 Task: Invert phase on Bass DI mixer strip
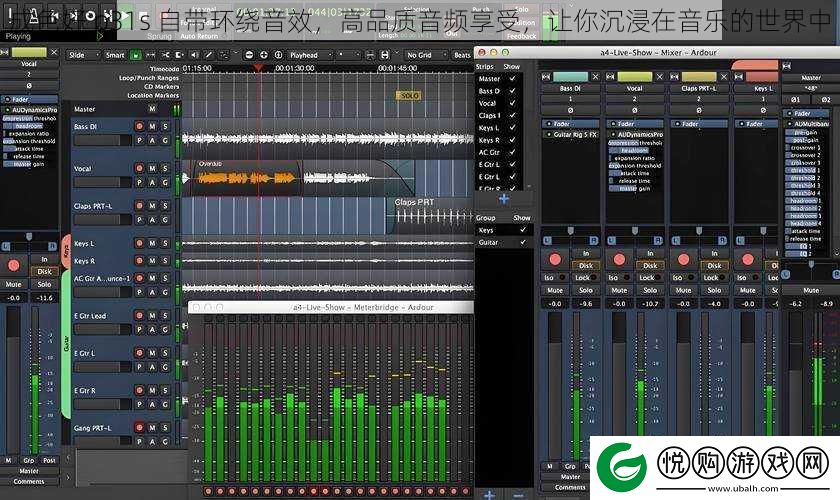[x=570, y=110]
